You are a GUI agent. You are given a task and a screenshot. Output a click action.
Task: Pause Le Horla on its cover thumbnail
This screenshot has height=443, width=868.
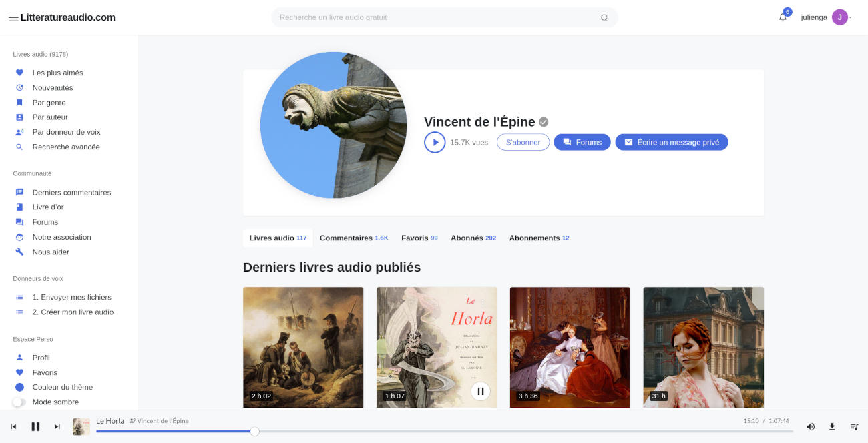pos(480,391)
